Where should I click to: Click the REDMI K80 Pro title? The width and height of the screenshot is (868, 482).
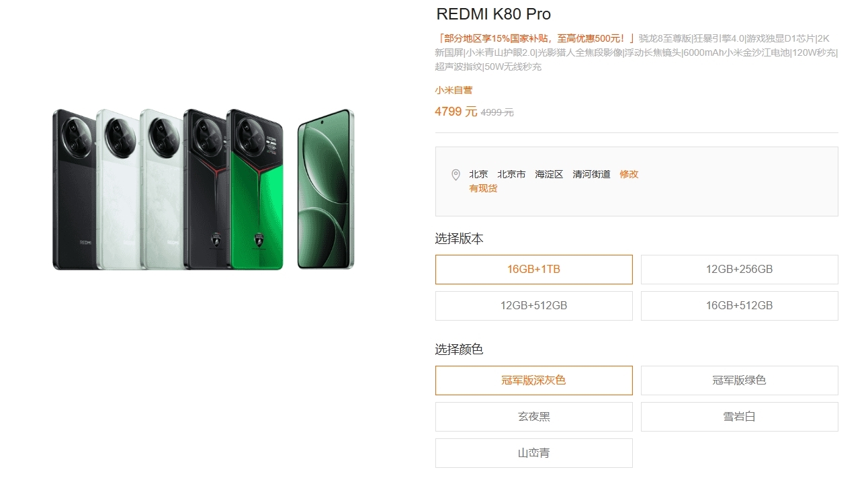click(493, 14)
